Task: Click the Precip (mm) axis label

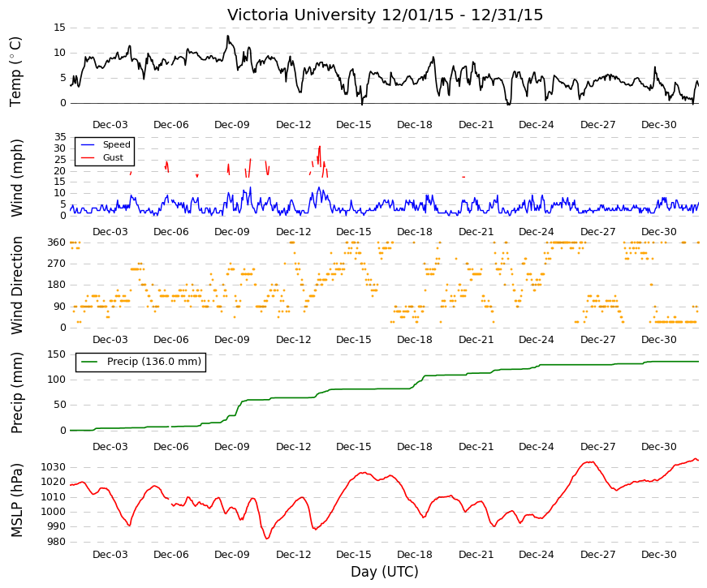Action: click(x=16, y=393)
